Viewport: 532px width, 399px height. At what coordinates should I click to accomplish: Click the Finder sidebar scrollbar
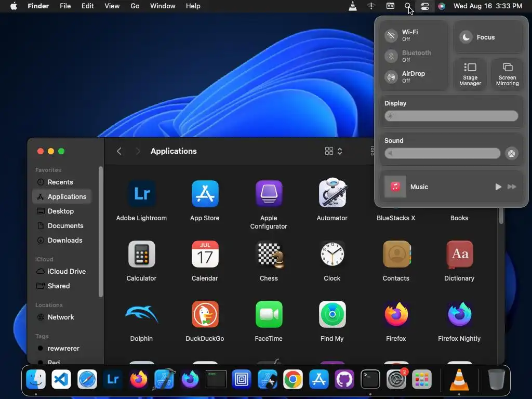(x=100, y=232)
